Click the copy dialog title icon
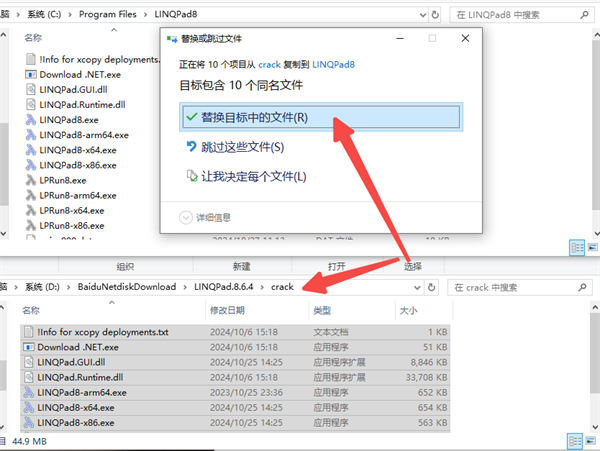Screen dimensions: 600x451 click(172, 39)
